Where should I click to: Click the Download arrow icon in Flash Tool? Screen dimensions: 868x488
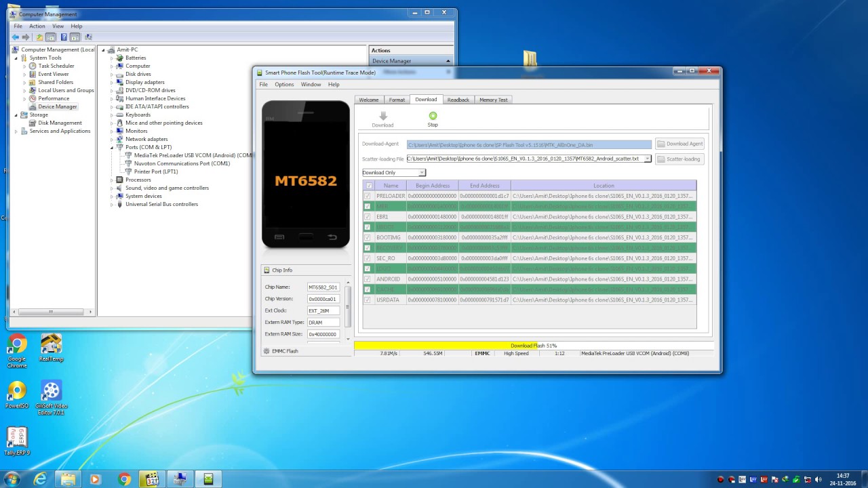tap(382, 116)
